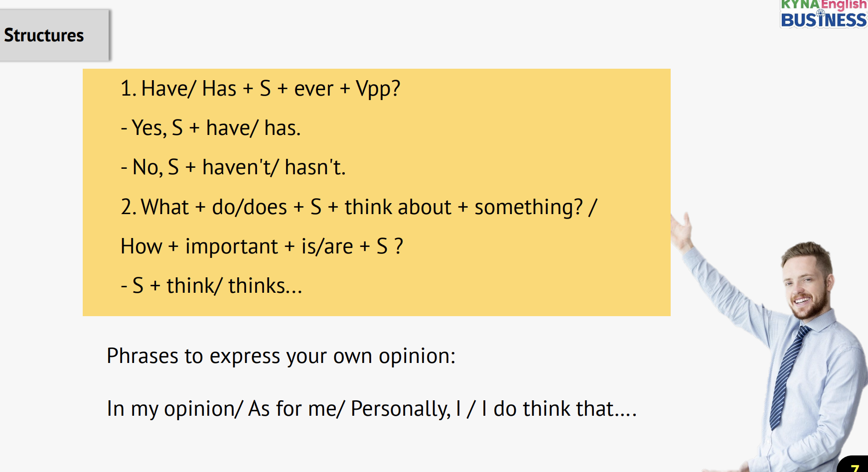Click the 'How + important + is/are' line
The image size is (868, 472).
click(x=262, y=246)
